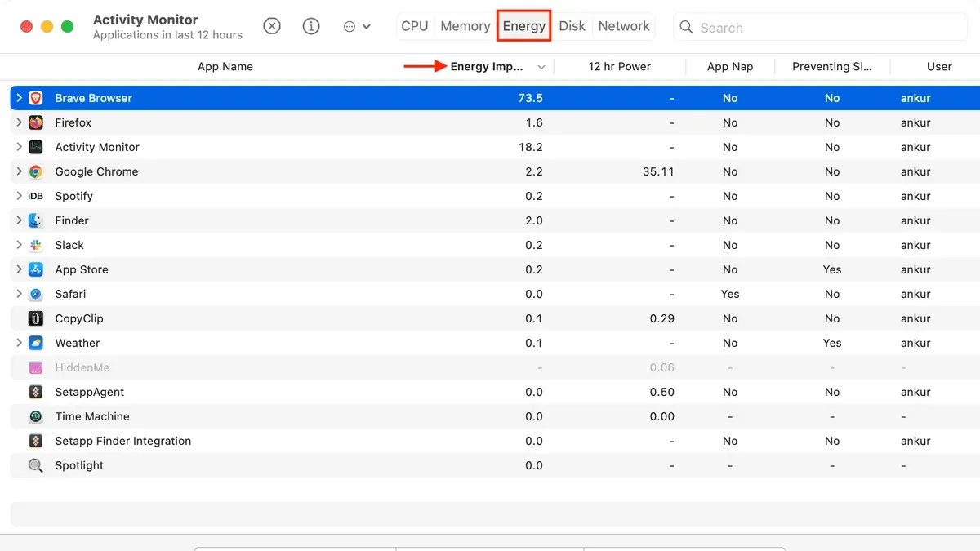Click the iDB icon beside Spotify
This screenshot has height=551, width=980.
(x=36, y=196)
